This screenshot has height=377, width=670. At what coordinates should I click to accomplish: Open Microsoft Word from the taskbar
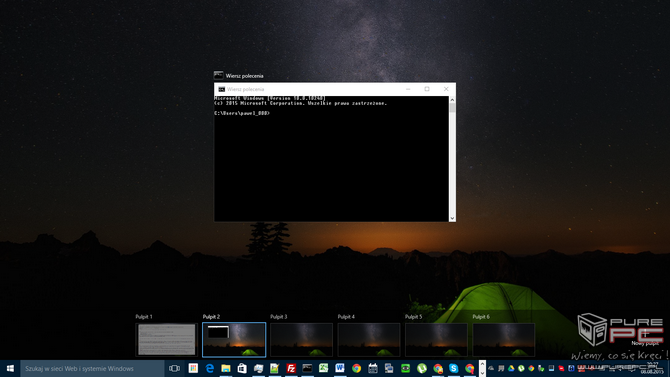pyautogui.click(x=340, y=368)
